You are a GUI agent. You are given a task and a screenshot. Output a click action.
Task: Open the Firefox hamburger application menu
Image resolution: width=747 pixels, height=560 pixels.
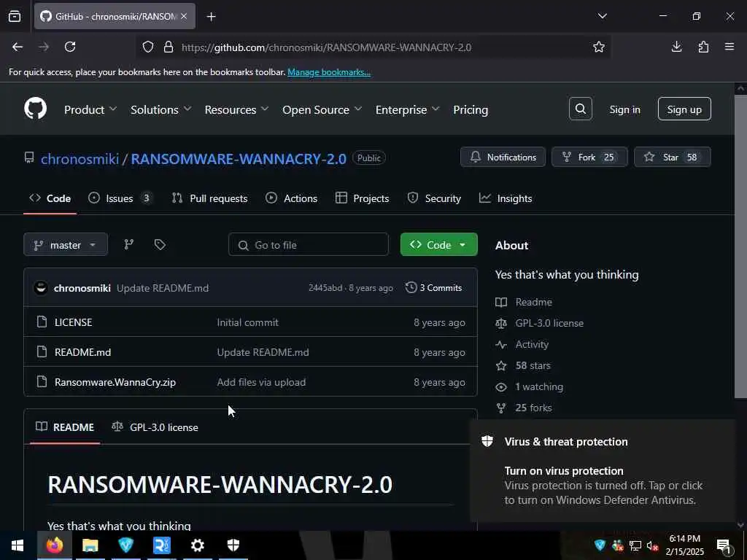(x=729, y=47)
